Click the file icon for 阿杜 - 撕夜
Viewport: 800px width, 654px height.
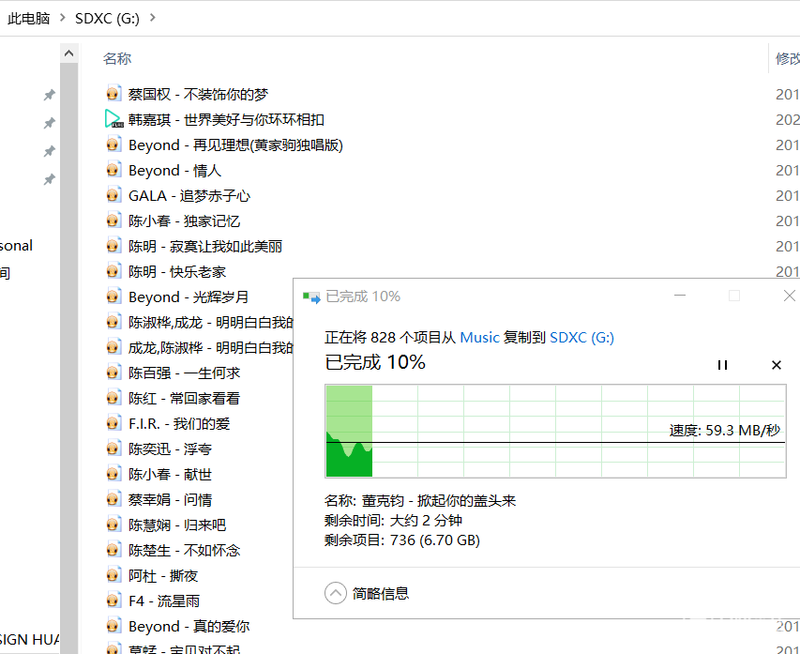pyautogui.click(x=114, y=575)
